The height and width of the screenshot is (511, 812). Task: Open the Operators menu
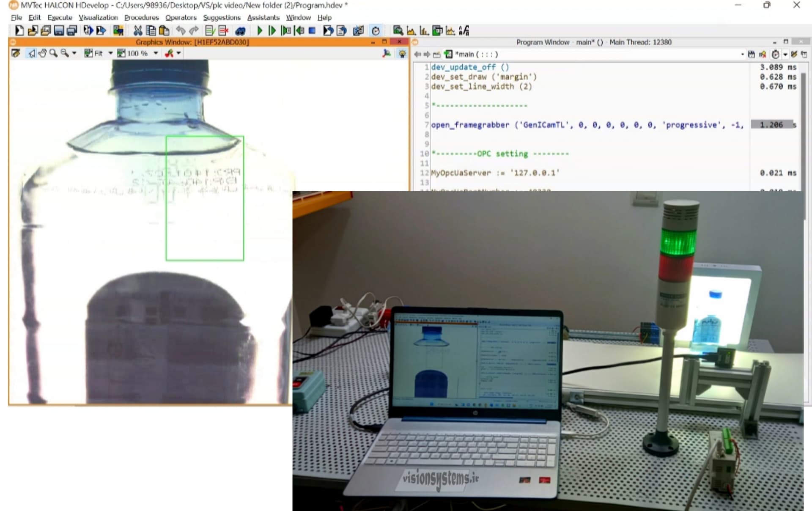coord(181,17)
